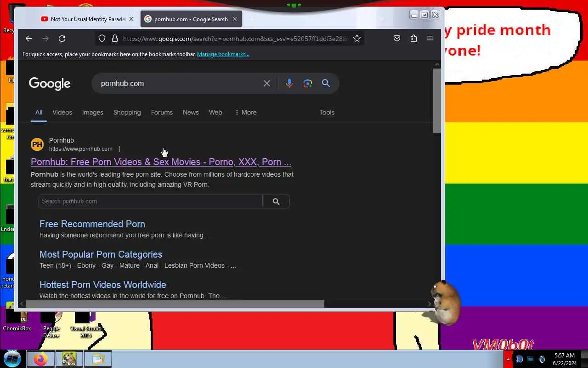Switch to the Images results filter

92,112
